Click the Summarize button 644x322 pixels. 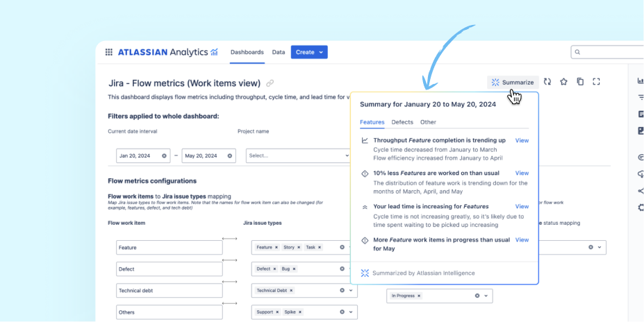coord(513,83)
